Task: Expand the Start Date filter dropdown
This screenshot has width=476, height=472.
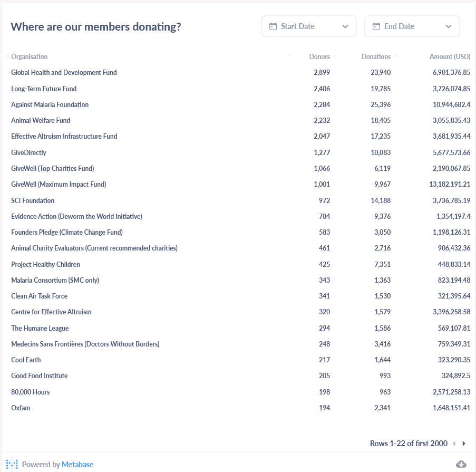Action: point(345,25)
